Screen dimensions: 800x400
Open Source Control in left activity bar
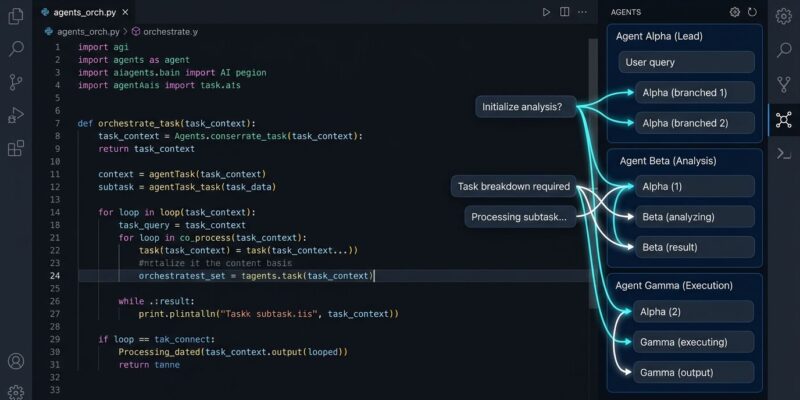coord(16,82)
